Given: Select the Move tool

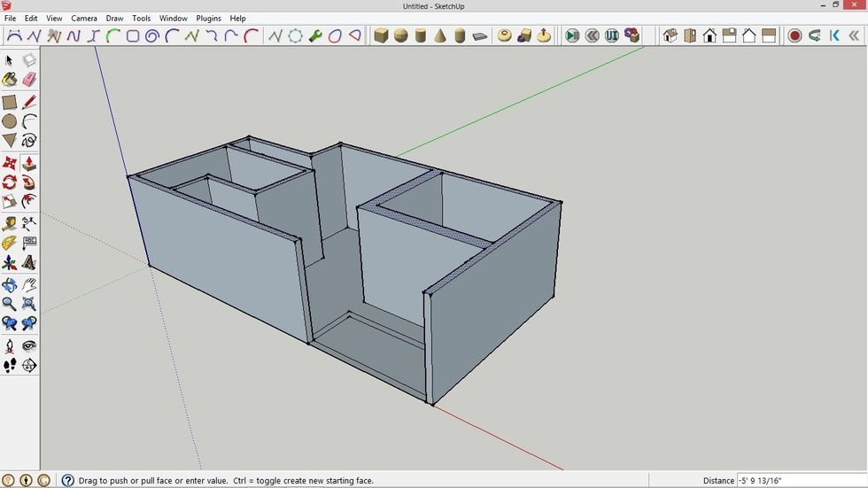Looking at the screenshot, I should point(10,164).
